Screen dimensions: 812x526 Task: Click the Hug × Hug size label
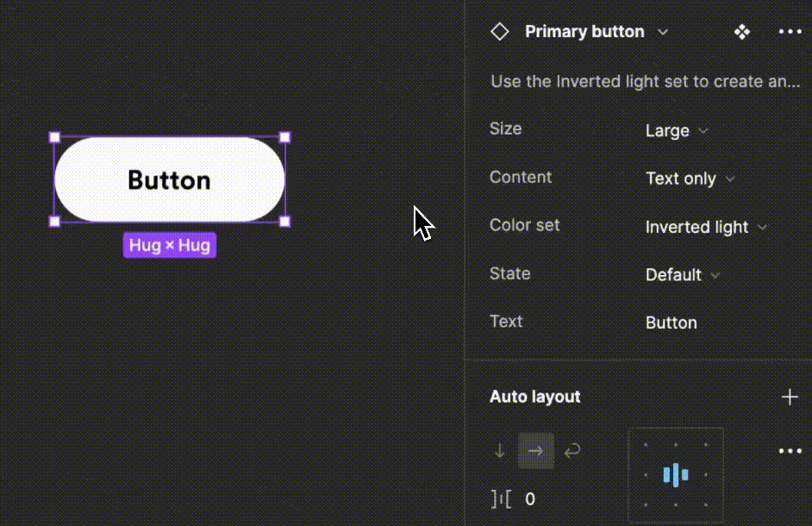point(169,245)
